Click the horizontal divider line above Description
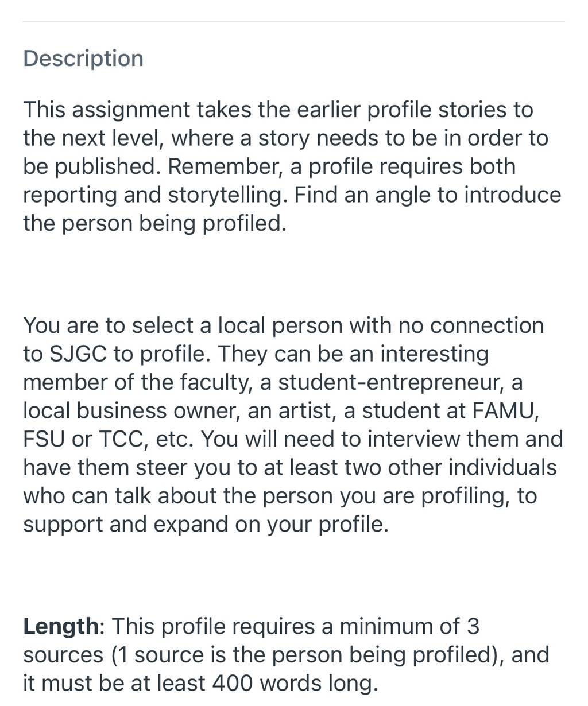588x706 pixels. 294,22
